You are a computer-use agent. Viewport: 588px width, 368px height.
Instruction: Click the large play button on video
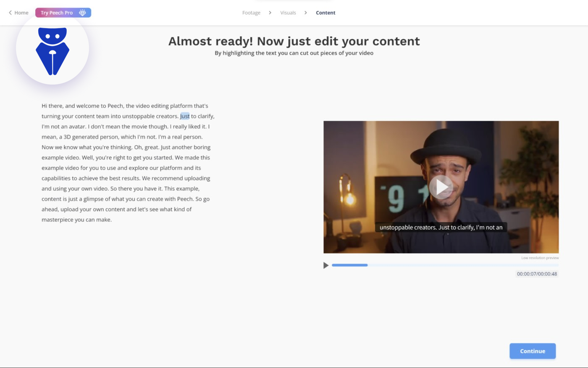point(441,187)
